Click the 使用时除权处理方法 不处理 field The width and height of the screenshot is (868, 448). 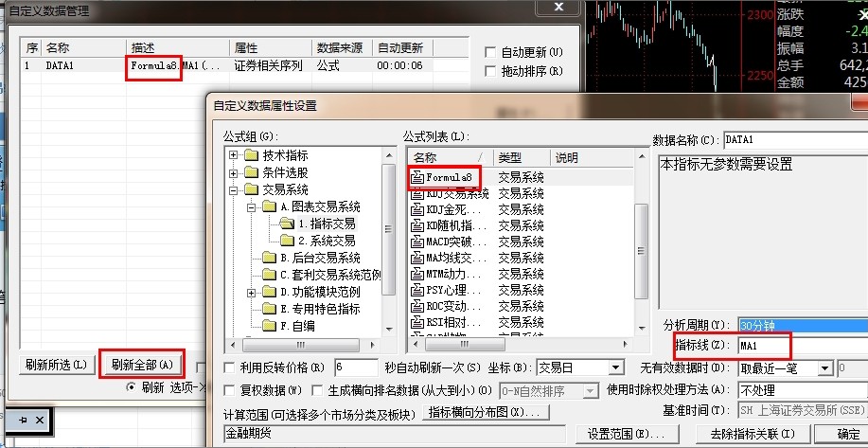[x=804, y=391]
